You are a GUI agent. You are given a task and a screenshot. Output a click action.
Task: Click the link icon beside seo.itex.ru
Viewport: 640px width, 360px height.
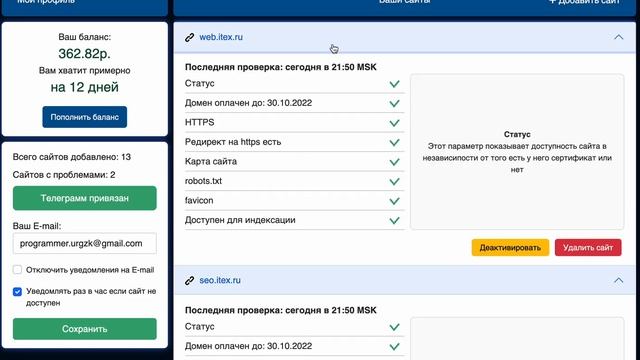189,280
